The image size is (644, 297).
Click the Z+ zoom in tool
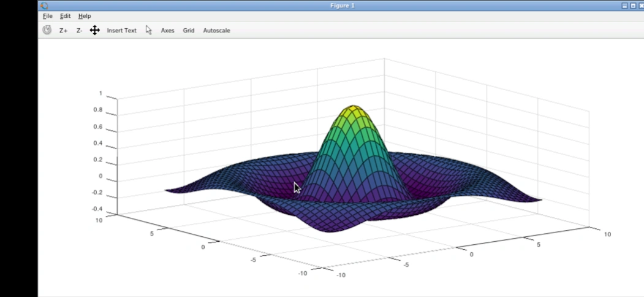[x=63, y=30]
